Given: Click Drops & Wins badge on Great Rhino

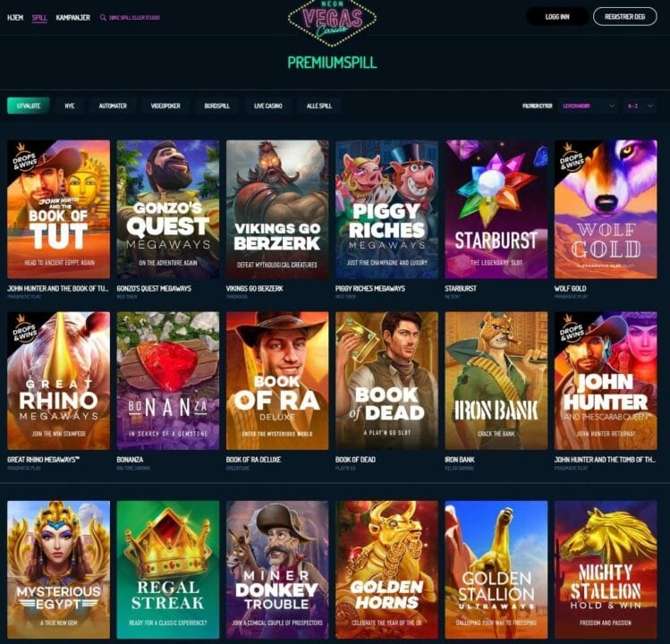Looking at the screenshot, I should 23,330.
